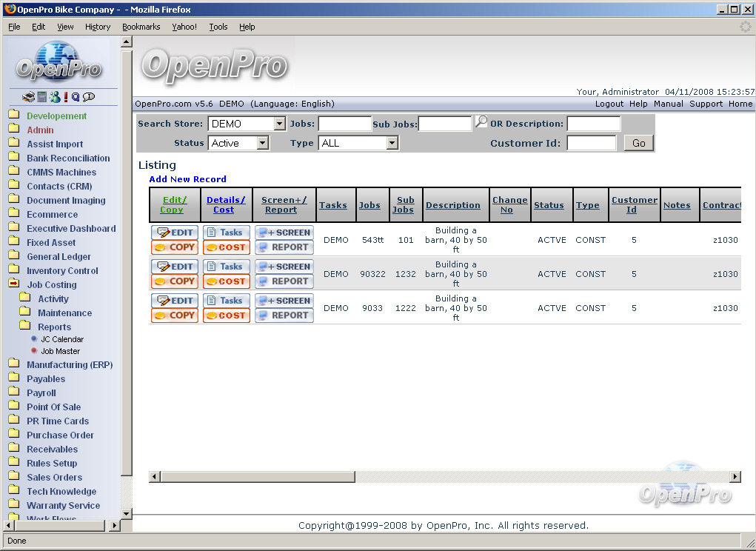Open the Bookmarks menu

[141, 27]
